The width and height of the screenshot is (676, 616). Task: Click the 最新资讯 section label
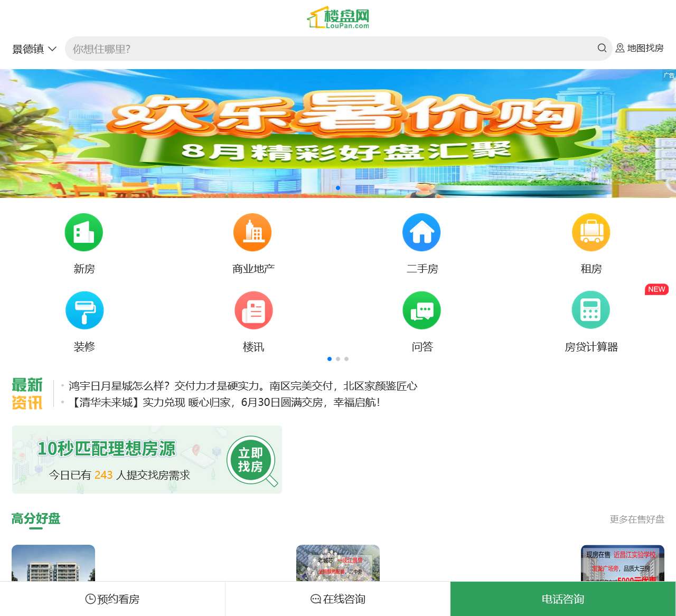(x=27, y=394)
